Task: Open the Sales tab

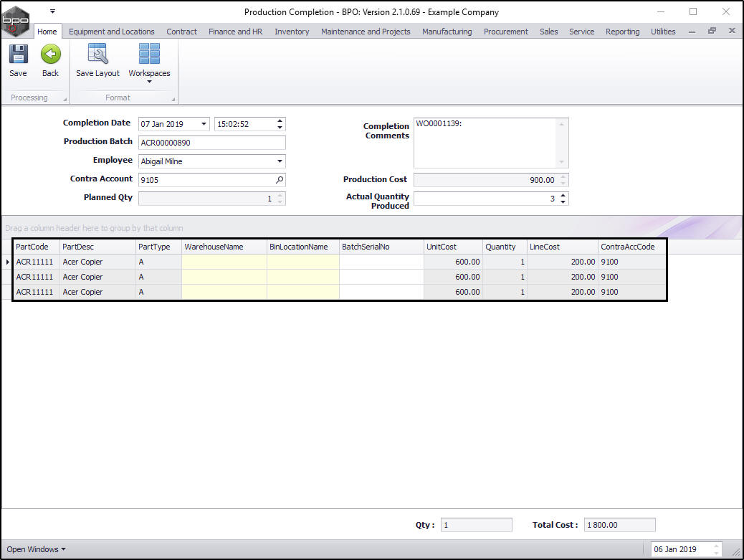Action: click(548, 32)
